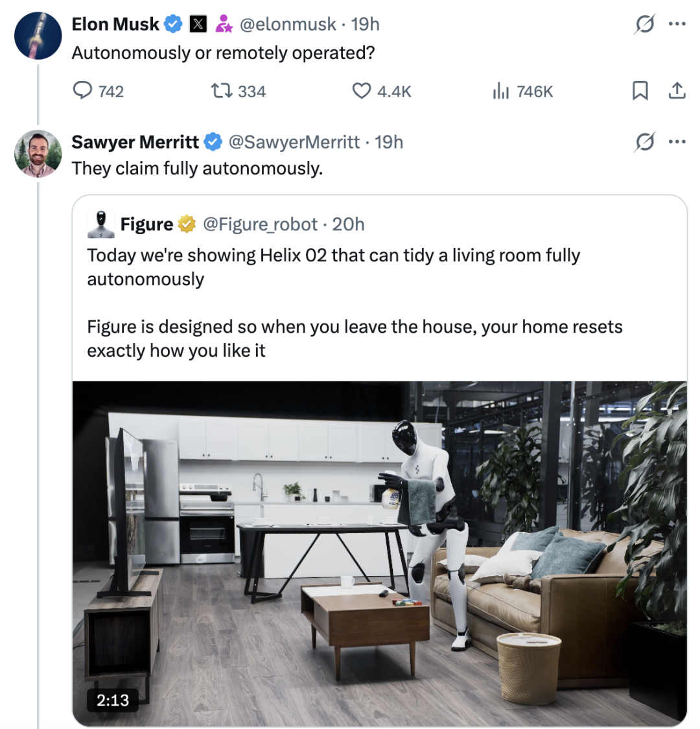Viewport: 700px width, 729px height.
Task: Bookmark Elon Musk's tweet
Action: [x=640, y=91]
